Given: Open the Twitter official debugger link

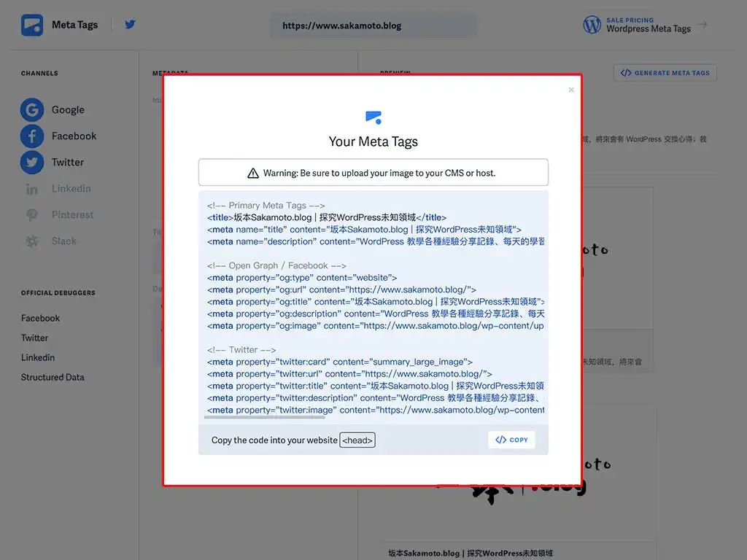Looking at the screenshot, I should click(x=34, y=338).
